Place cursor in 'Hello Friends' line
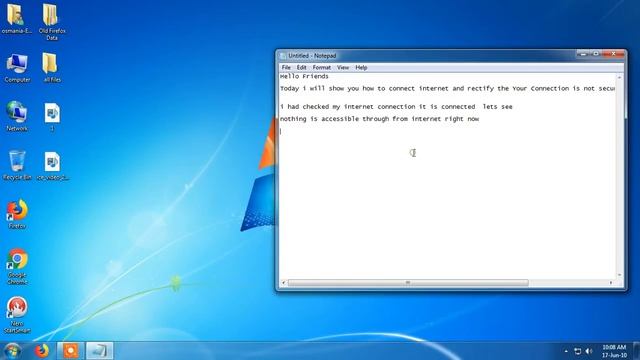The width and height of the screenshot is (640, 360). coord(304,76)
